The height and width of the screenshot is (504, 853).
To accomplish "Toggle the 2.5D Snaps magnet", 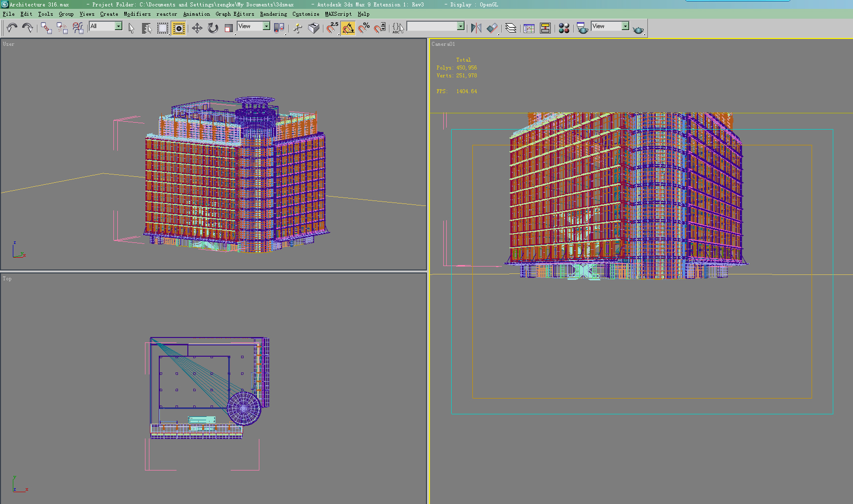I will tap(332, 28).
